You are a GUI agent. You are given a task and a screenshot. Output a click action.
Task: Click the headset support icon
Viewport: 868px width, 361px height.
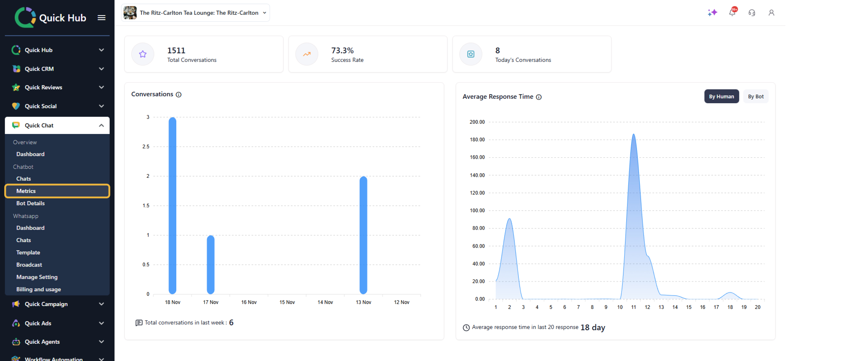coord(751,13)
